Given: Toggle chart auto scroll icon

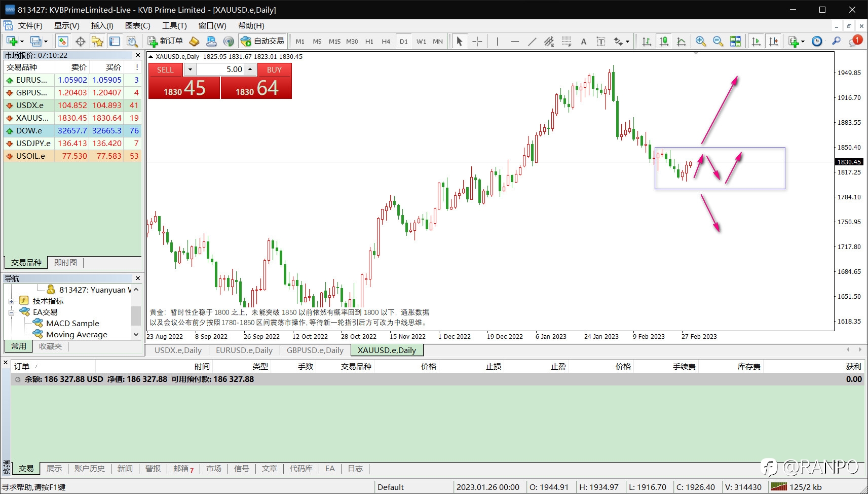Looking at the screenshot, I should [756, 41].
